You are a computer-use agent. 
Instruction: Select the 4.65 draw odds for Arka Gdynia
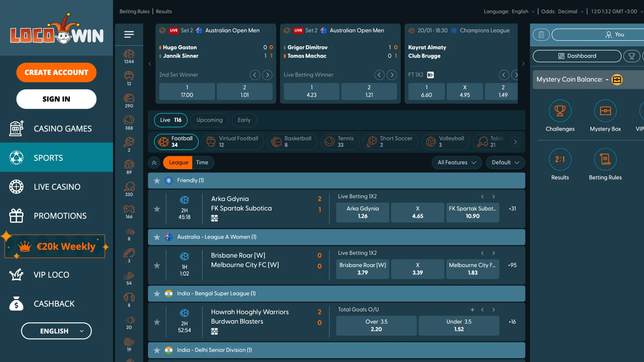tap(417, 213)
